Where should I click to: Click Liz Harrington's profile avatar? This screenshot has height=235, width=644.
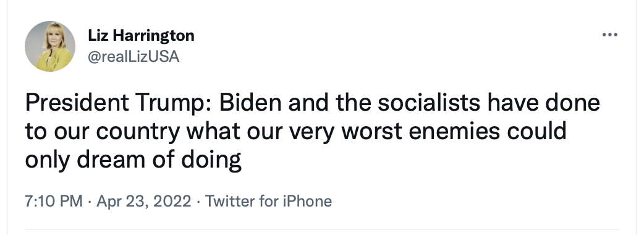pos(50,46)
